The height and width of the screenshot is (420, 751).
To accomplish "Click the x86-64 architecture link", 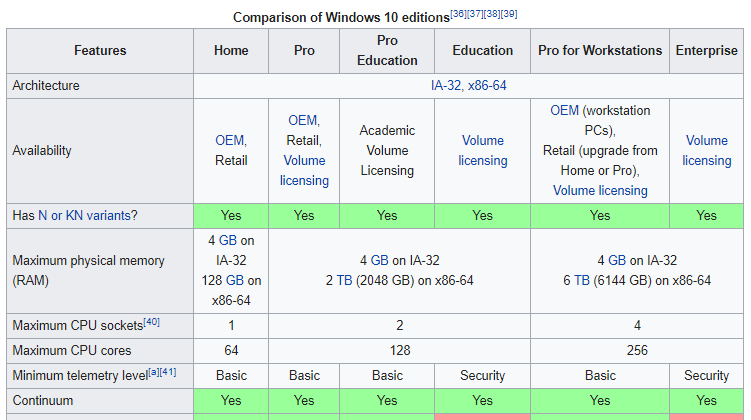I will (x=487, y=86).
